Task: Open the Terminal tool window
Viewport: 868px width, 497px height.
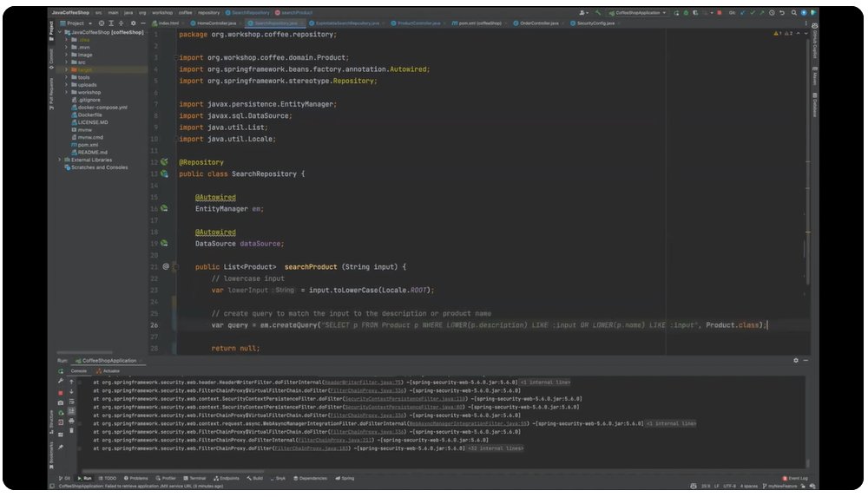Action: pos(194,478)
